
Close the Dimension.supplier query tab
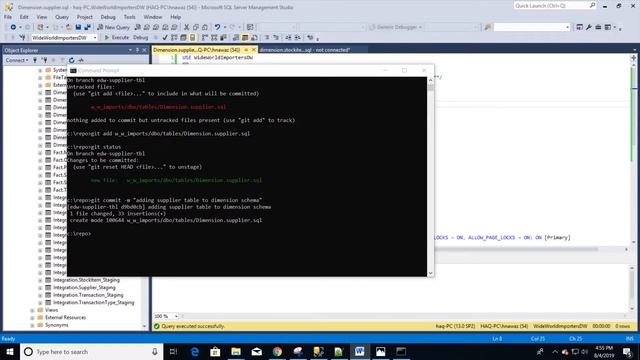pyautogui.click(x=253, y=50)
